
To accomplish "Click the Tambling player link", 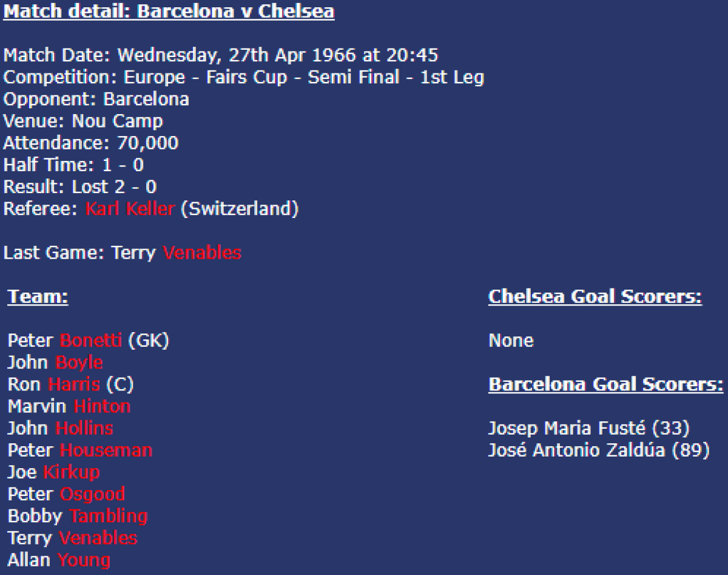I will [109, 516].
